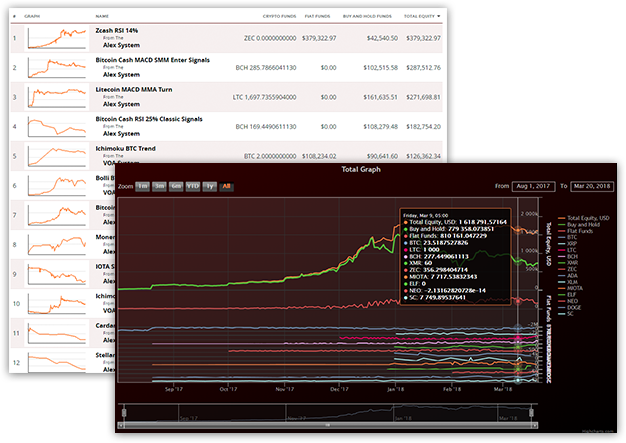Open row 6 sparkline graph thumbnail
Viewport: 626px width, 443px height.
(x=57, y=186)
